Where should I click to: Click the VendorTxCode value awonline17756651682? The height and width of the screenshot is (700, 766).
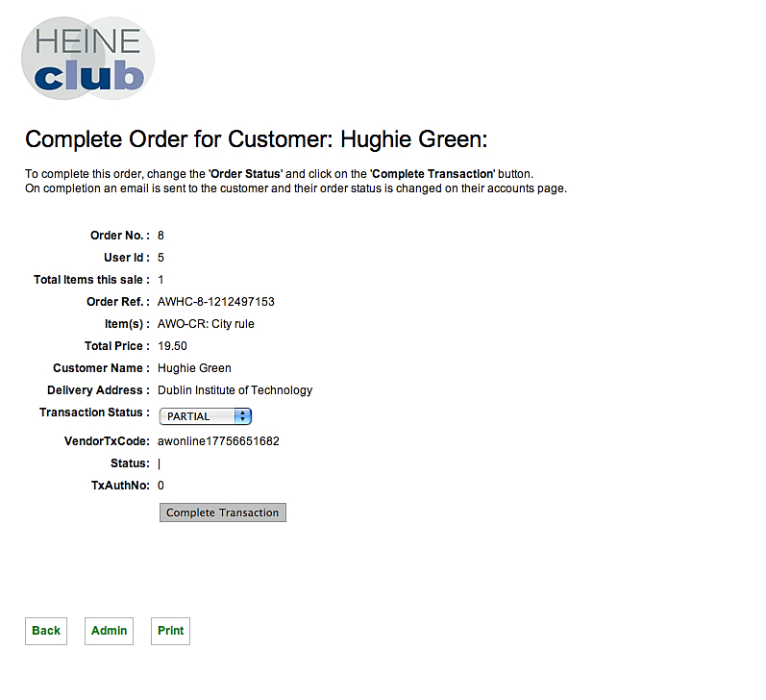(218, 441)
